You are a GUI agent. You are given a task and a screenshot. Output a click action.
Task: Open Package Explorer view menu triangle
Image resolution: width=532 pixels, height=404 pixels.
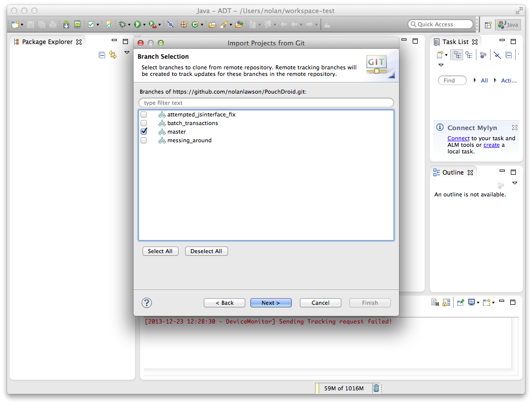coord(127,52)
